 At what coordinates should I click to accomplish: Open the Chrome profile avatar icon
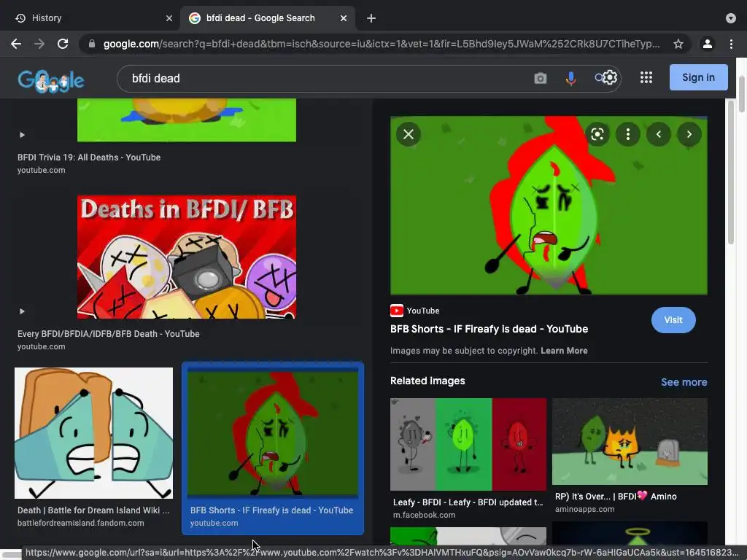coord(707,44)
